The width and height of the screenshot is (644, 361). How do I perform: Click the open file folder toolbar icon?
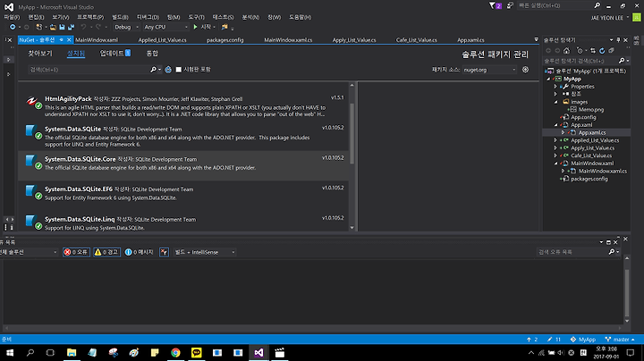tap(53, 27)
